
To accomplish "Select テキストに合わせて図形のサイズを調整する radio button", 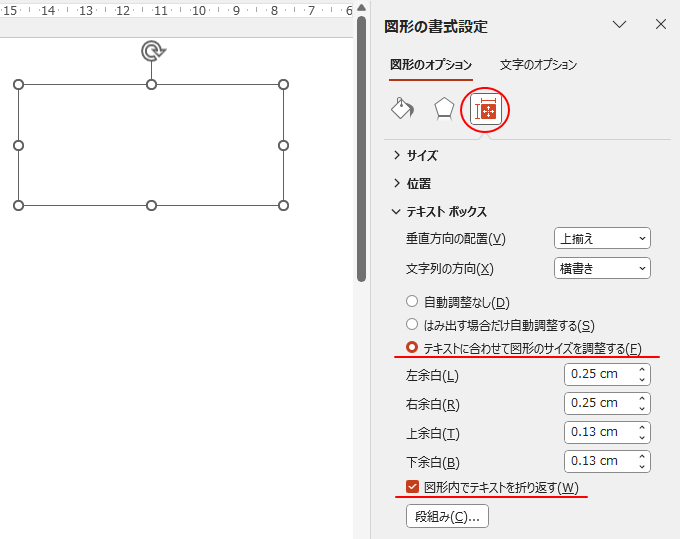I will pos(412,347).
